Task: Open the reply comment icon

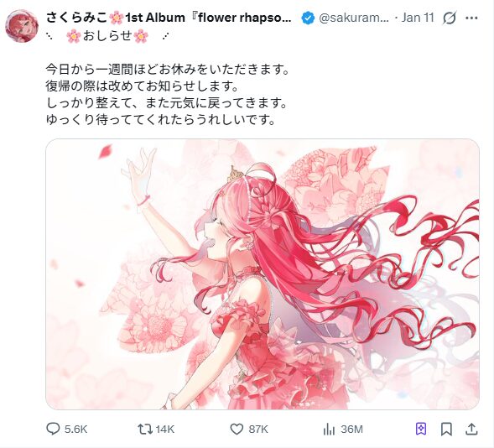Action: tap(53, 429)
